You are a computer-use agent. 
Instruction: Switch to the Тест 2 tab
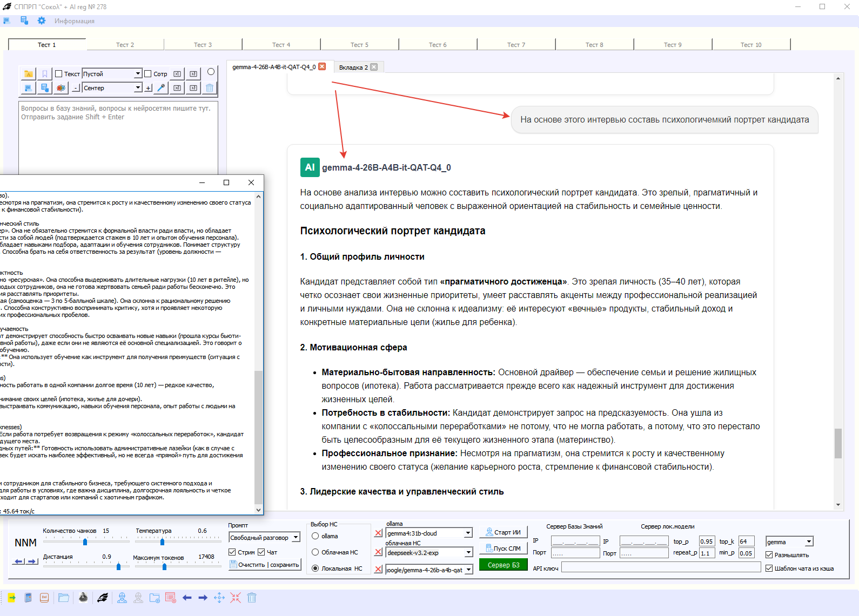[x=125, y=45]
